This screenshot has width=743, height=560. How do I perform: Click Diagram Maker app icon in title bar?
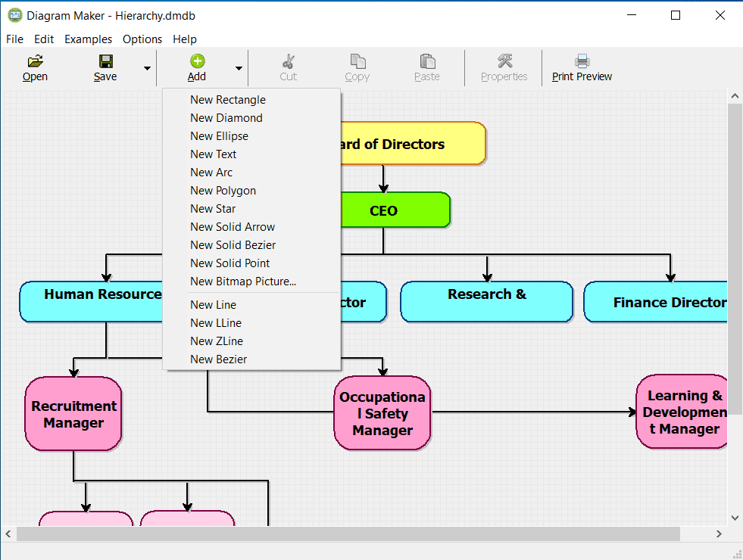pos(15,16)
